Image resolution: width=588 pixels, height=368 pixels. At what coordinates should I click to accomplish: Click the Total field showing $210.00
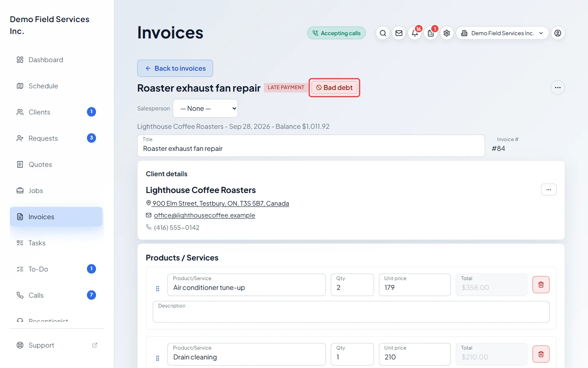492,354
